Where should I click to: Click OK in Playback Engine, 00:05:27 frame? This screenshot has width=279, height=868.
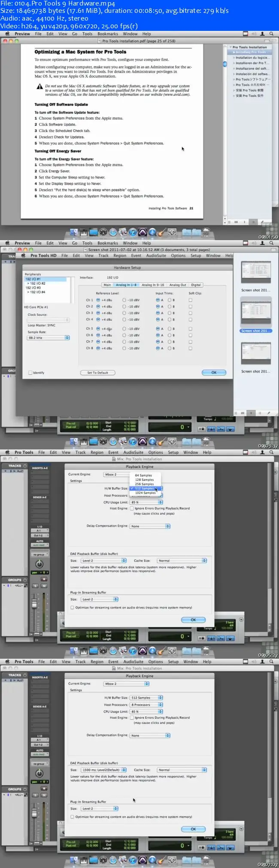tap(193, 620)
